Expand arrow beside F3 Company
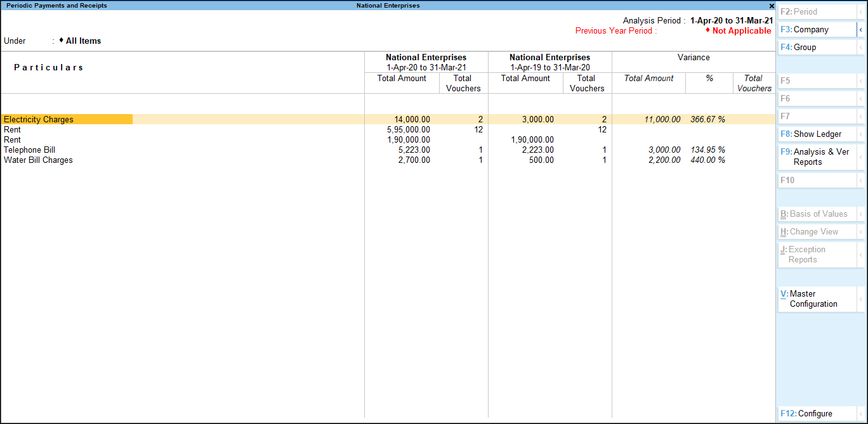This screenshot has width=868, height=424. coord(861,30)
